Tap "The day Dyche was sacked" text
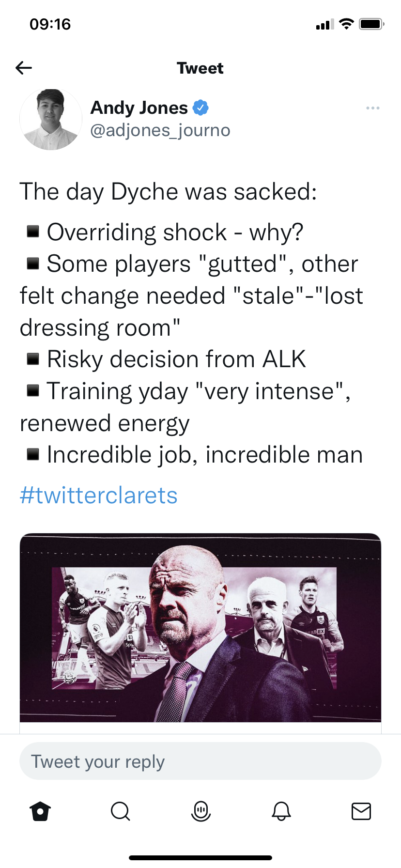 click(168, 192)
